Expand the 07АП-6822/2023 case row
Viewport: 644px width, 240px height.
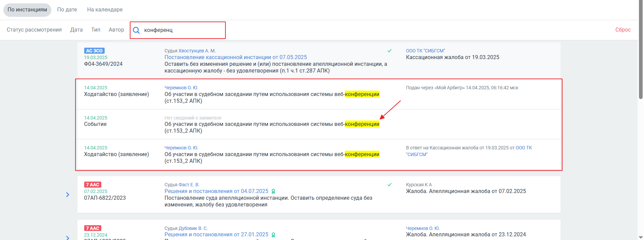[68, 195]
